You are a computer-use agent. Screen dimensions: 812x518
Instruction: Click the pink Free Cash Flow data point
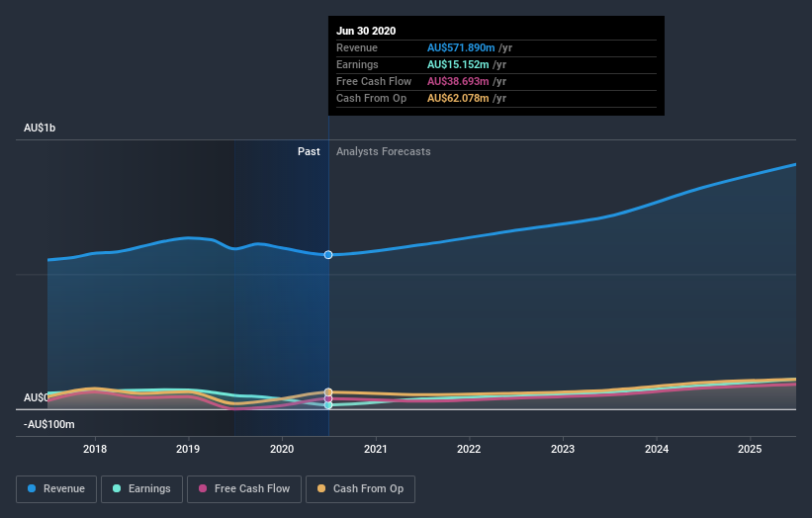(x=328, y=399)
